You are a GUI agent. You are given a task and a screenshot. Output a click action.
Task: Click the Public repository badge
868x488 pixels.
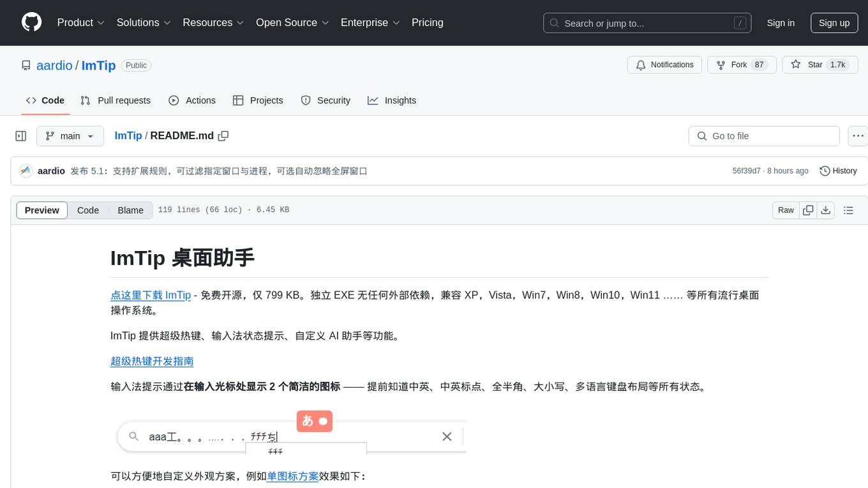(x=136, y=65)
